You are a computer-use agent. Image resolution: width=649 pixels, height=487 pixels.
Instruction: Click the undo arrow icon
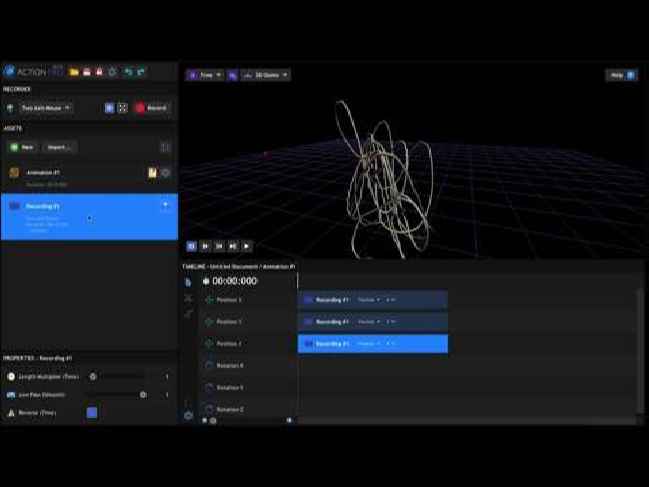pyautogui.click(x=128, y=72)
